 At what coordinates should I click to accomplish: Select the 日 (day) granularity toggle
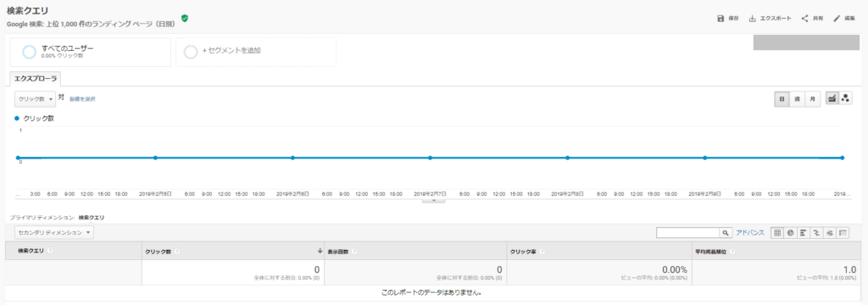782,98
